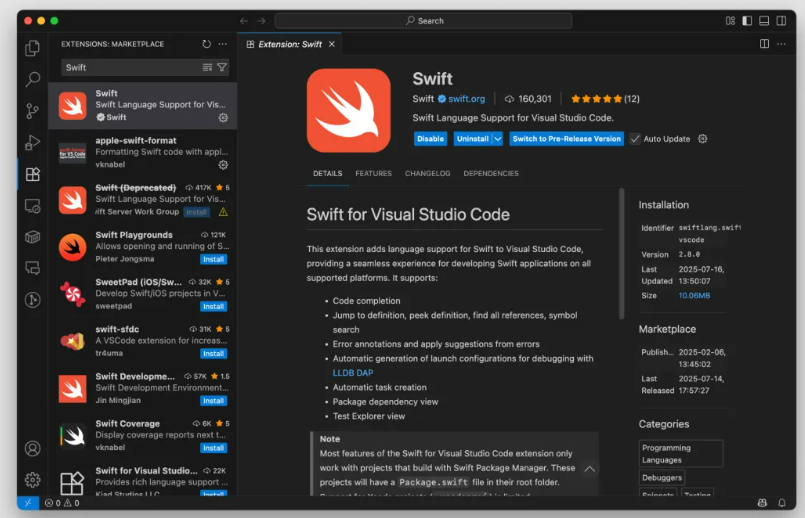Open the Manage gear in activity bar
Screen dimensions: 805x518
32,480
